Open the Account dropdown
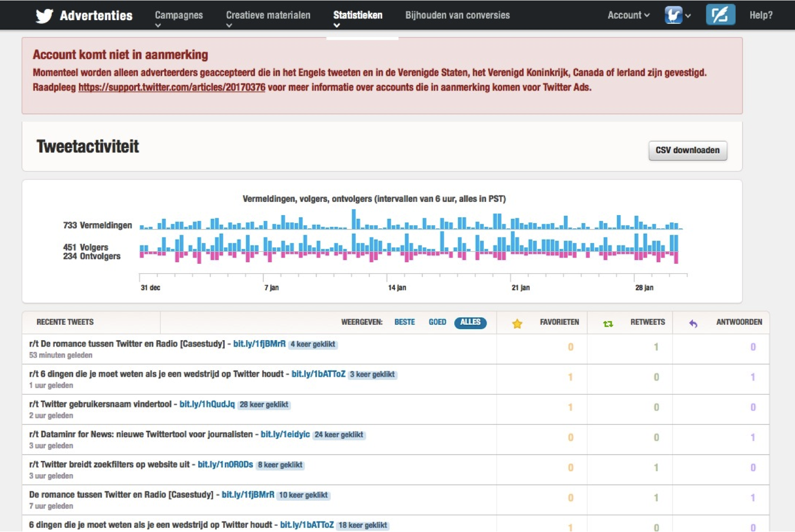 [629, 15]
